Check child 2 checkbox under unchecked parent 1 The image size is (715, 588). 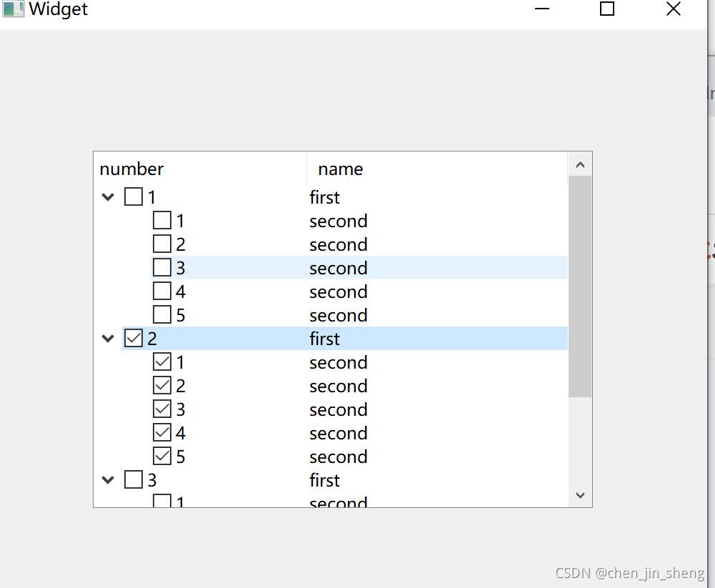point(162,244)
